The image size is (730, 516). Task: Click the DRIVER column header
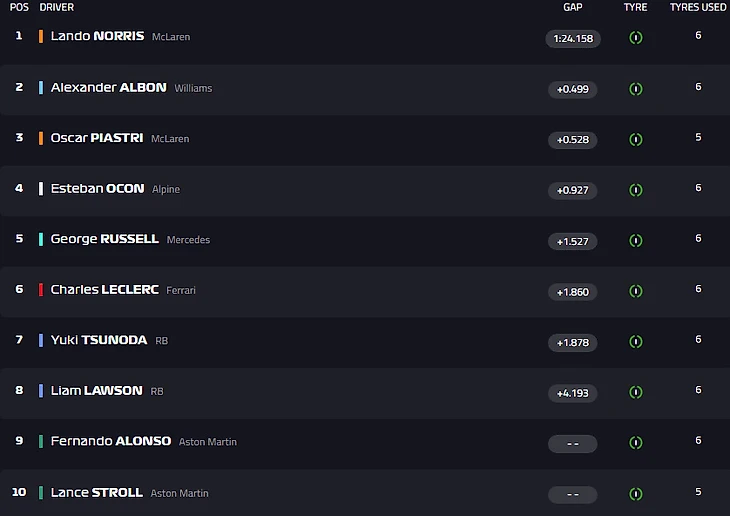57,7
